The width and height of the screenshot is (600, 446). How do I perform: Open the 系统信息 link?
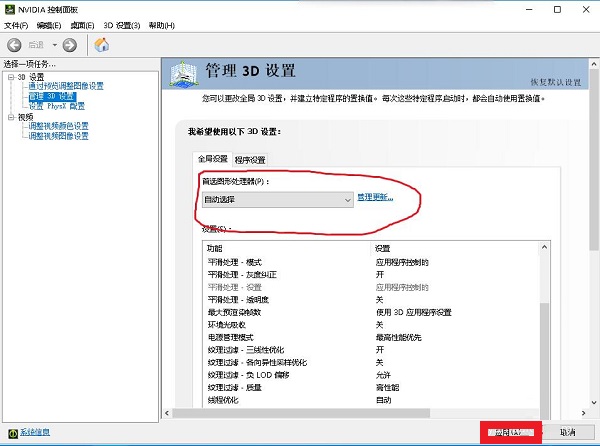point(35,432)
